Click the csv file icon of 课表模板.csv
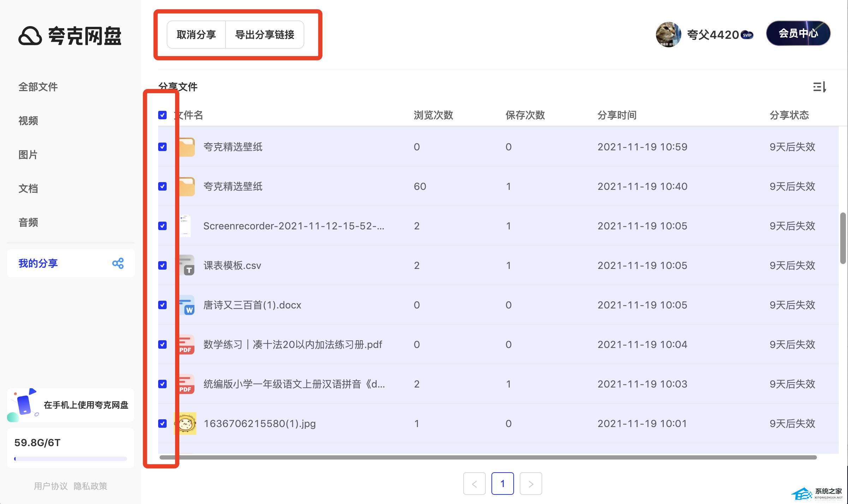 click(x=186, y=265)
